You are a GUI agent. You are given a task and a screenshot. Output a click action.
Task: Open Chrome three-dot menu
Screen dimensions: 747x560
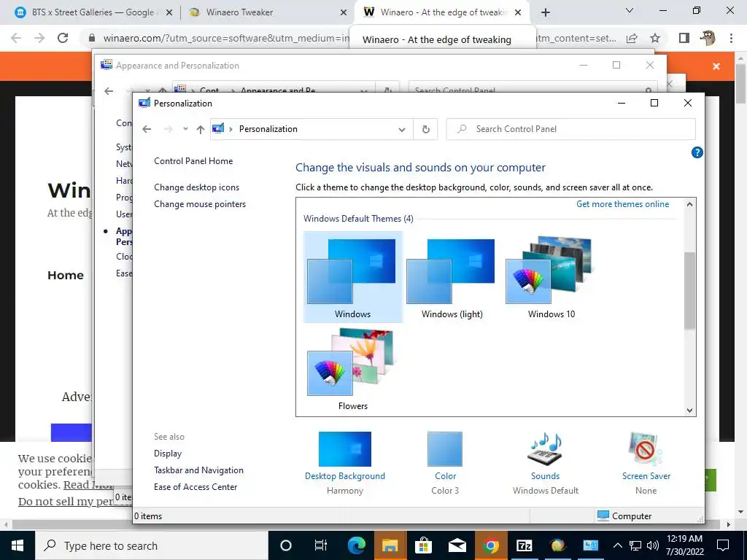(731, 38)
